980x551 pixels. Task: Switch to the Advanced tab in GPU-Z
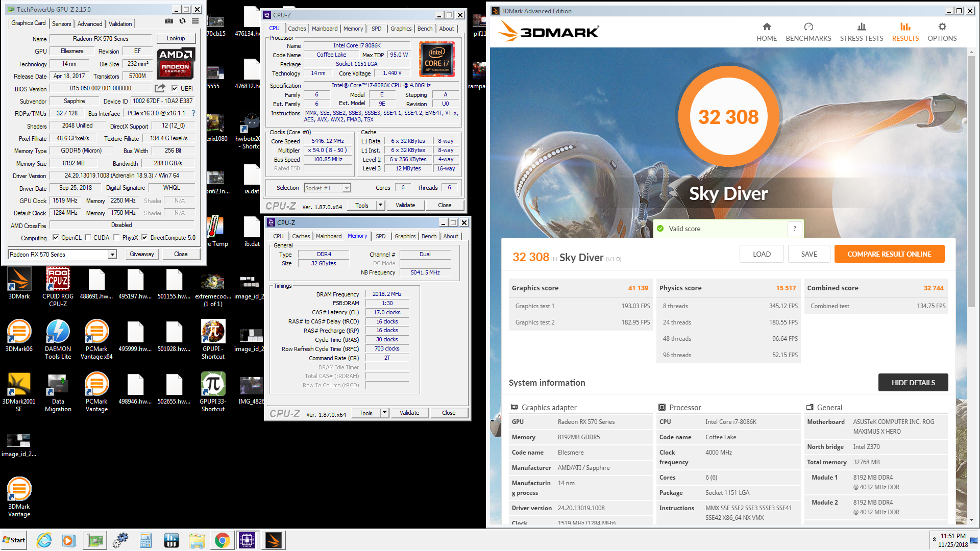tap(90, 24)
